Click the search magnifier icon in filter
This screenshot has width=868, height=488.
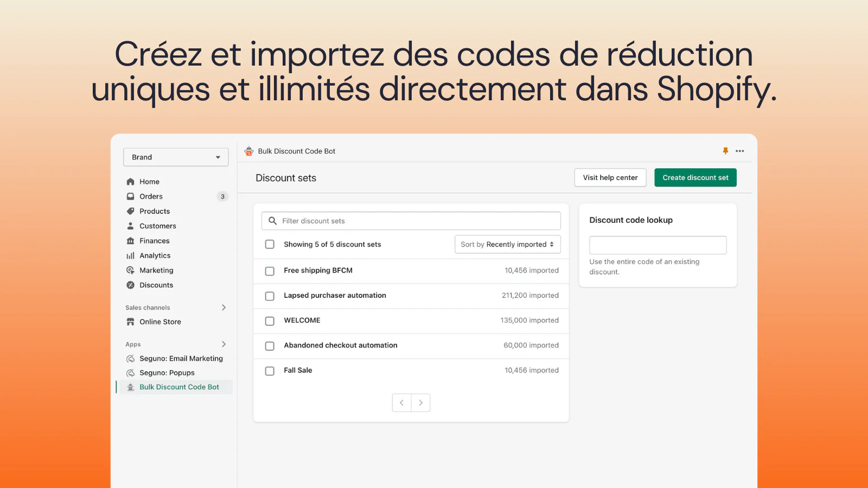(x=273, y=221)
